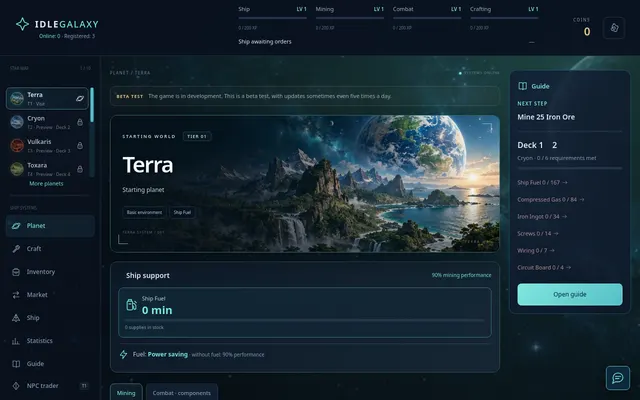
Task: Click the lightning bolt fuel mode icon
Action: tap(123, 354)
